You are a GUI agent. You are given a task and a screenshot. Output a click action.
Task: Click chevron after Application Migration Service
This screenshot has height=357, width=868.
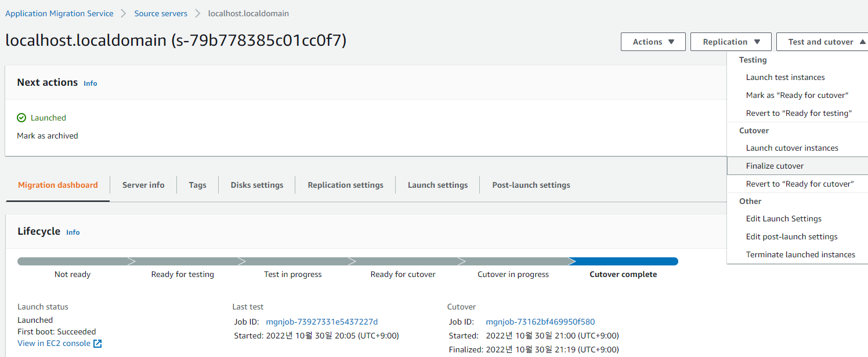coord(124,13)
